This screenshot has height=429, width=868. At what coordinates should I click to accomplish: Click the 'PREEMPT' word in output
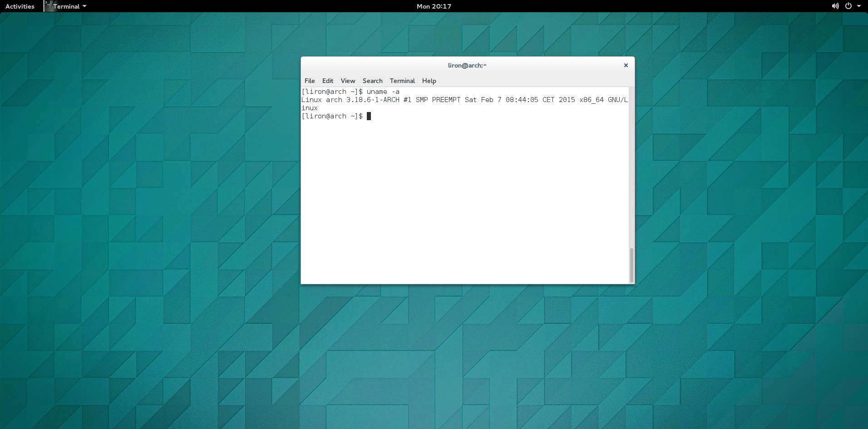446,100
